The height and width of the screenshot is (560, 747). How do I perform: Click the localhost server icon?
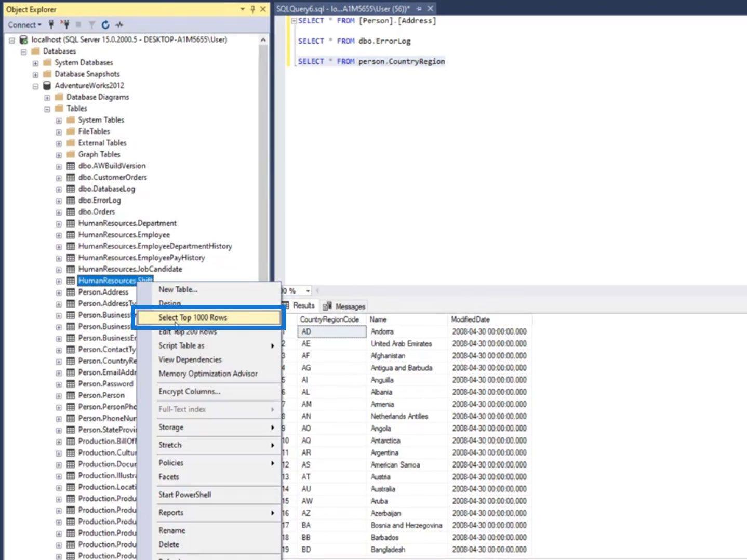(x=23, y=39)
